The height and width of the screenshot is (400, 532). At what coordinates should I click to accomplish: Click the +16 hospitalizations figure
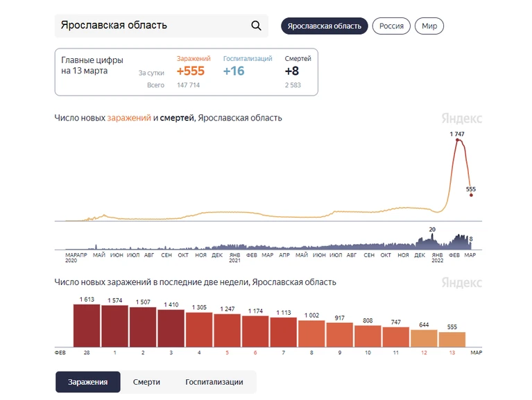coord(234,71)
